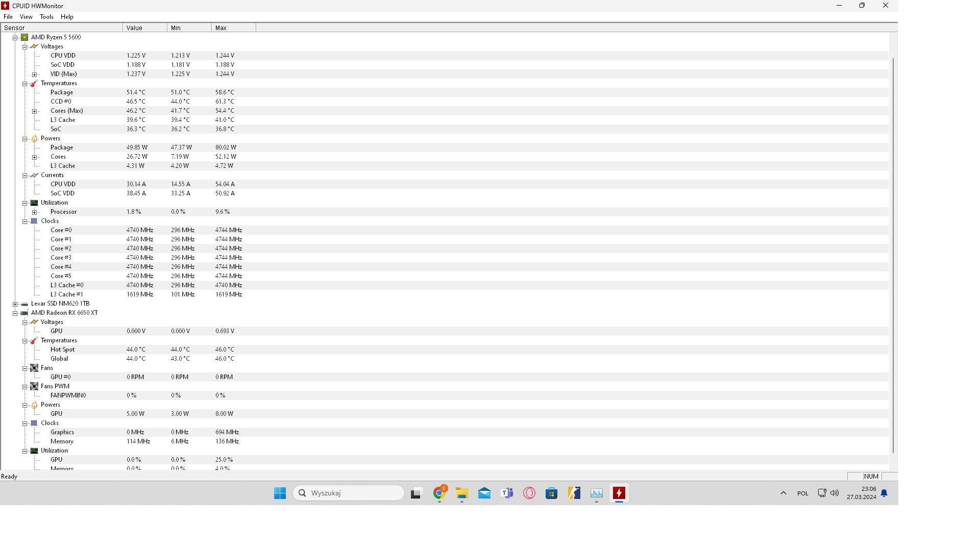Click the Wyszukaj search box
The height and width of the screenshot is (549, 980).
[x=349, y=493]
